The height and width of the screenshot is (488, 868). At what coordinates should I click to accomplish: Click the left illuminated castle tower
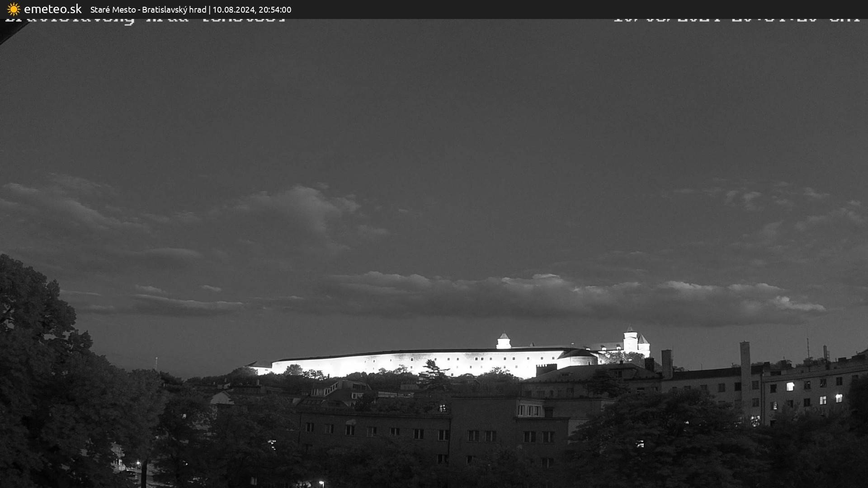pyautogui.click(x=503, y=341)
